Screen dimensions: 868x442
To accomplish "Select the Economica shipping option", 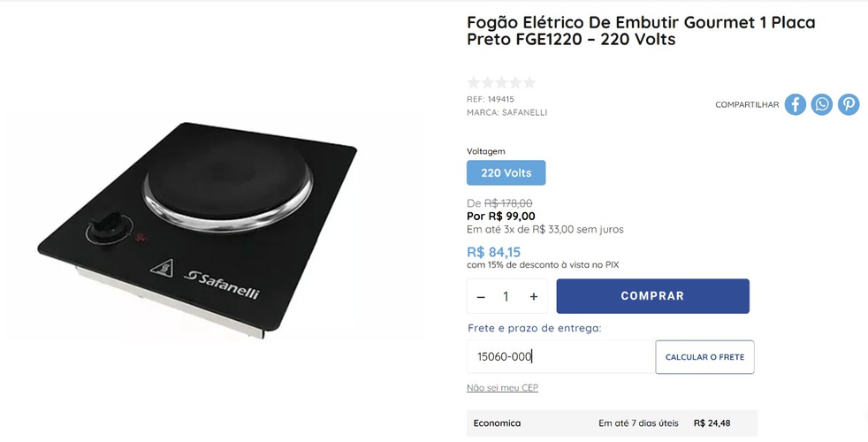I will (612, 423).
